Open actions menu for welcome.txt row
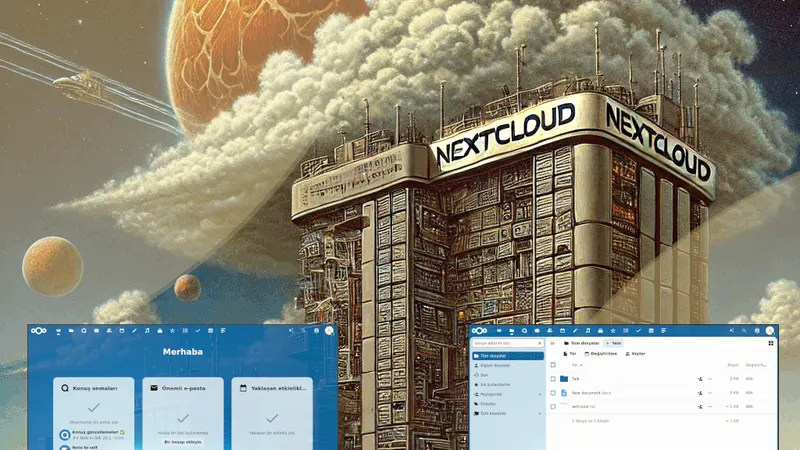 (710, 407)
